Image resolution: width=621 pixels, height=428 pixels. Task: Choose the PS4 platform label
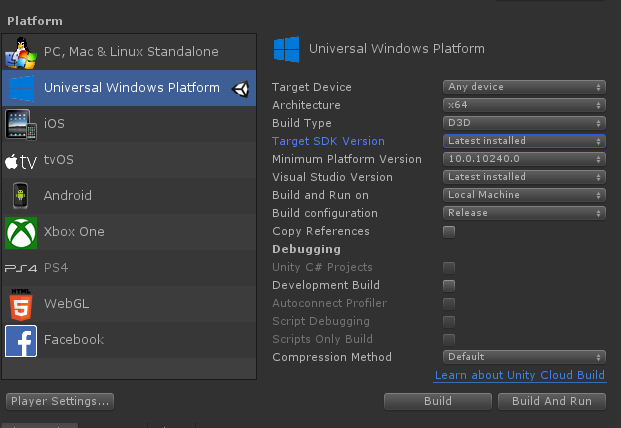point(56,268)
